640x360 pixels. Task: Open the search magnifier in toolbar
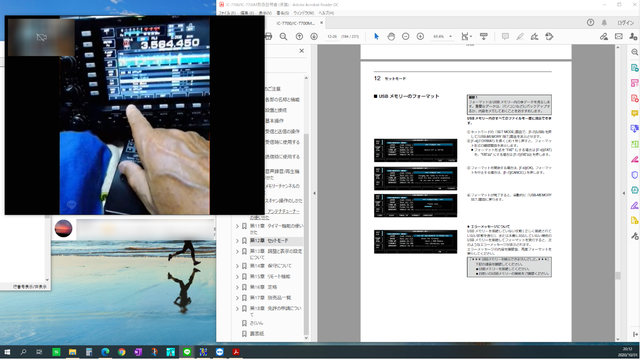coord(283,36)
